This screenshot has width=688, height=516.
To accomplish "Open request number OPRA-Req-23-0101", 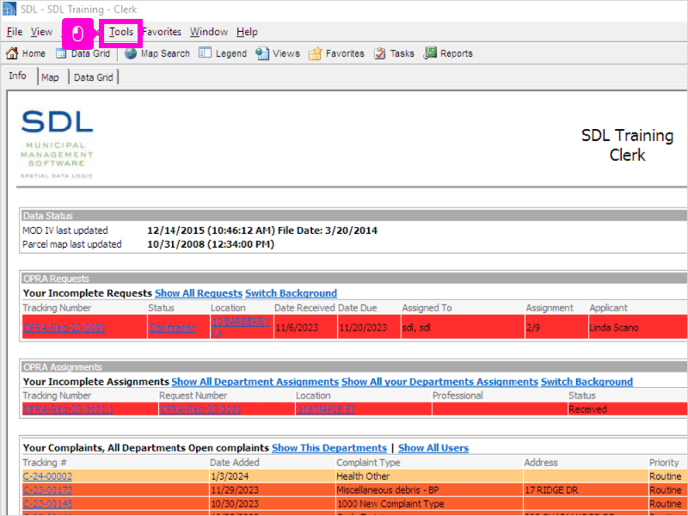I will [x=200, y=409].
